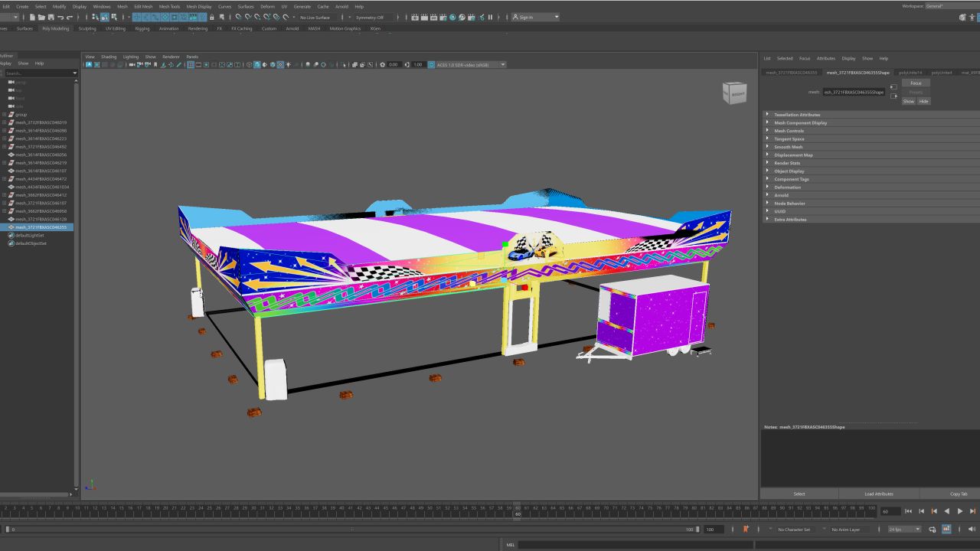Open the viewport Shading menu
Viewport: 980px width, 551px height.
coord(109,57)
